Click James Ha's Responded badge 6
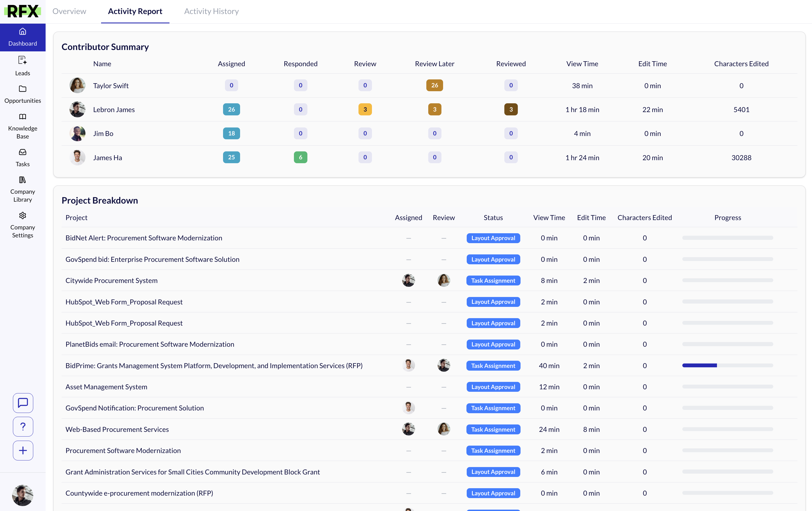Viewport: 812px width, 511px height. click(300, 157)
